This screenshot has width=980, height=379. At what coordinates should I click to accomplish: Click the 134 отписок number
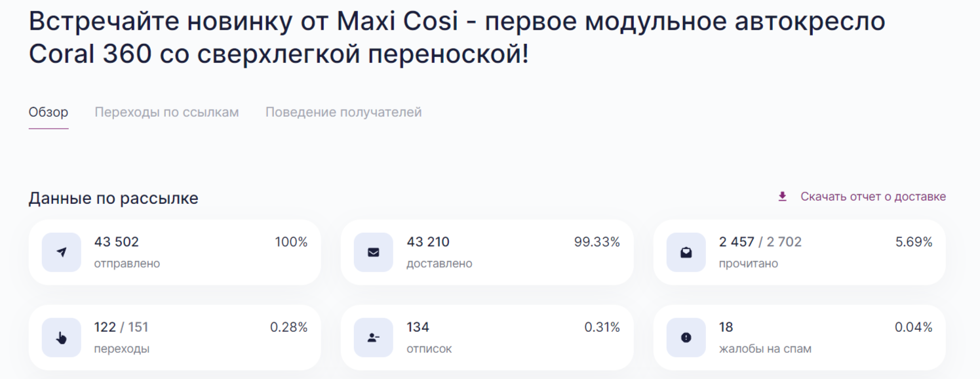tap(418, 327)
